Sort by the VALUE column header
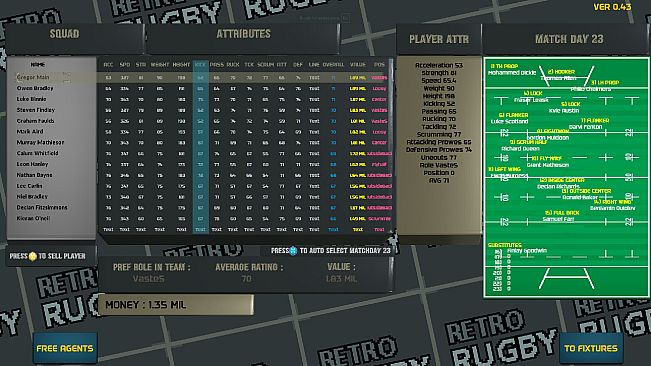 [x=358, y=65]
